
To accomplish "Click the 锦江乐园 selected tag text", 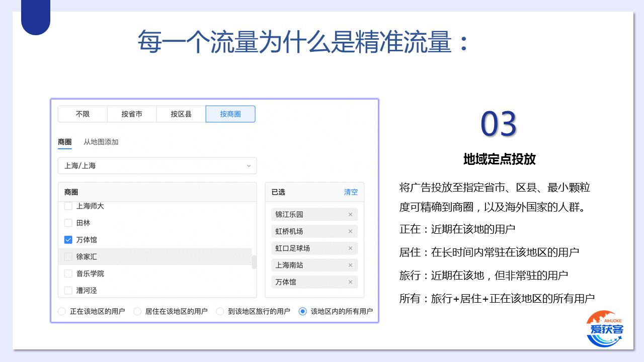I will coord(289,214).
